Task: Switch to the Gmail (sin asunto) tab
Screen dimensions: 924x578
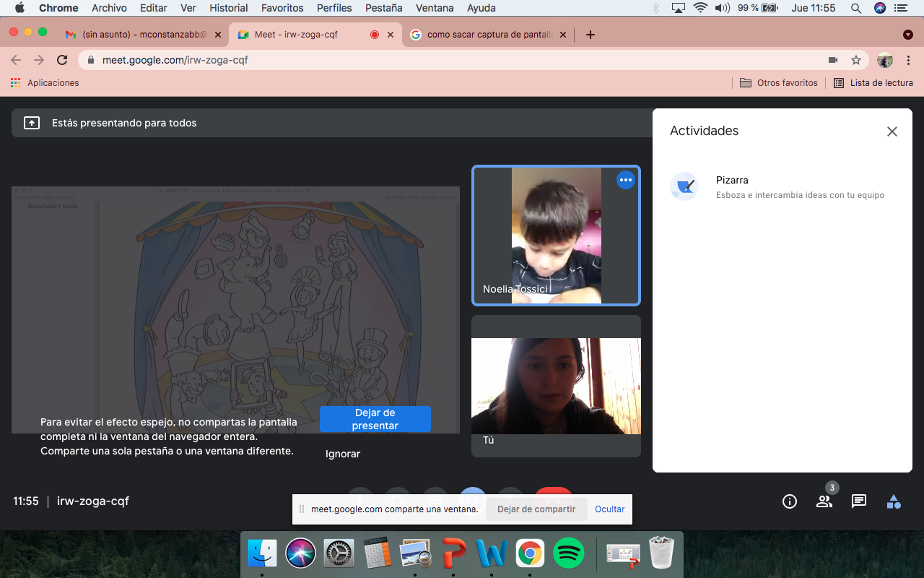Action: pyautogui.click(x=141, y=34)
